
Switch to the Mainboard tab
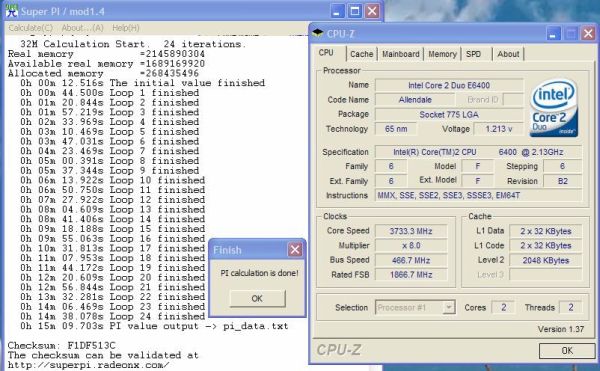coord(401,54)
